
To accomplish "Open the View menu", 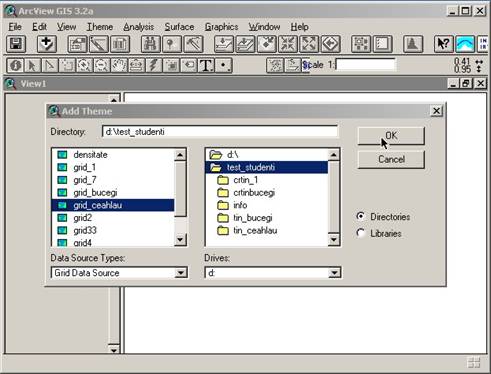I will click(x=66, y=27).
